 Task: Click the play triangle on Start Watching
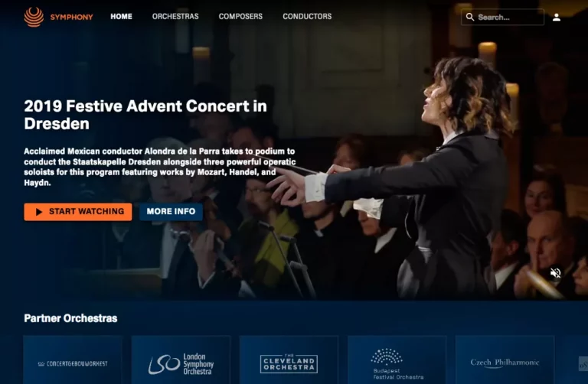point(38,212)
